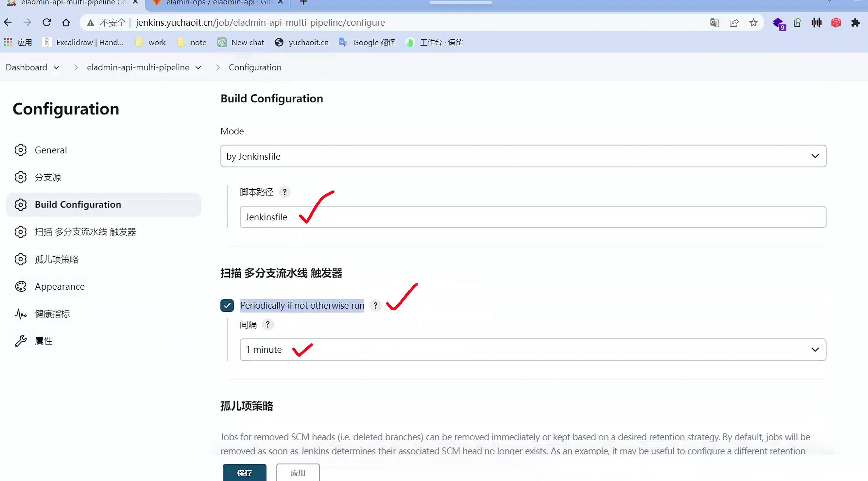The image size is (868, 481).
Task: Click the browser home icon
Action: coord(66,23)
